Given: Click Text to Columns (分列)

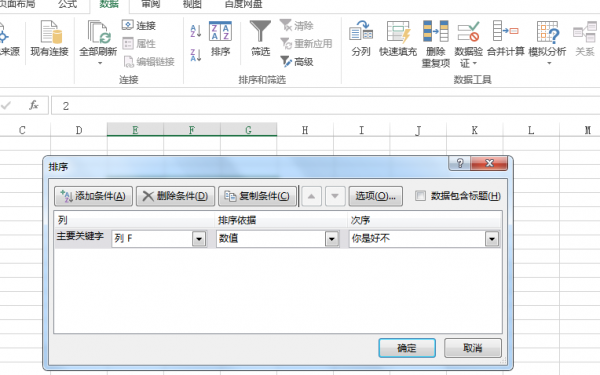Looking at the screenshot, I should [x=361, y=38].
